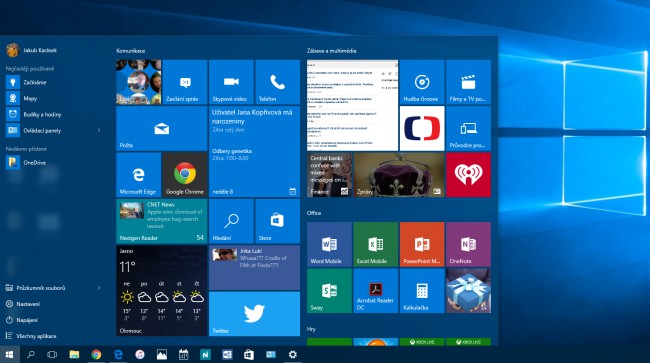Click the Hry group heading
650x363 pixels.
click(311, 329)
